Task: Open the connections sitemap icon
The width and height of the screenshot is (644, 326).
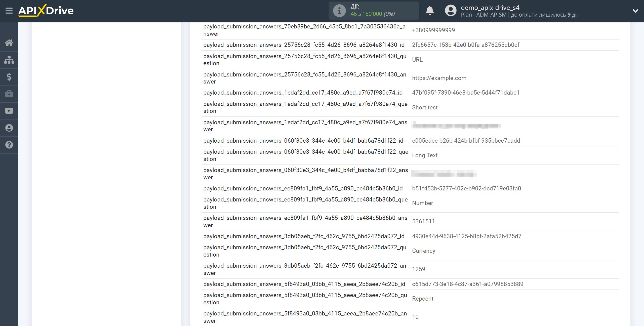Action: 9,60
